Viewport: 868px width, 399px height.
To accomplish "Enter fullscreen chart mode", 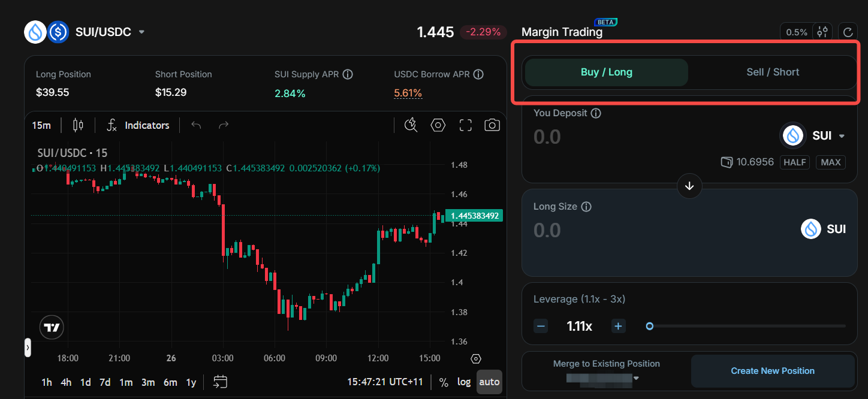I will coord(466,125).
